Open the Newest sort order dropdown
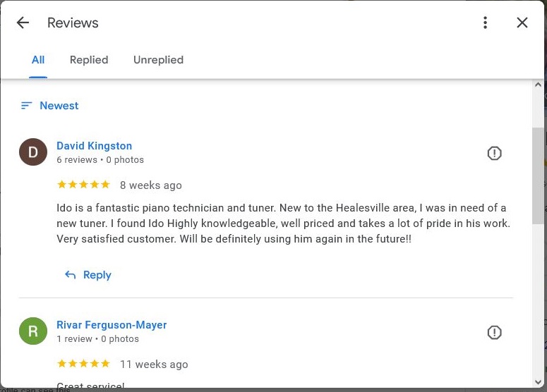The image size is (547, 392). pos(59,106)
